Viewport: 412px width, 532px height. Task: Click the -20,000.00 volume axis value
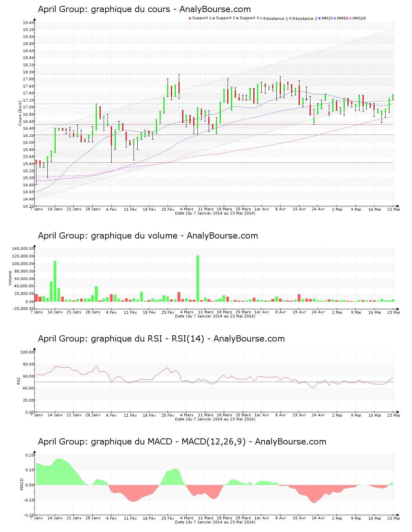click(23, 309)
